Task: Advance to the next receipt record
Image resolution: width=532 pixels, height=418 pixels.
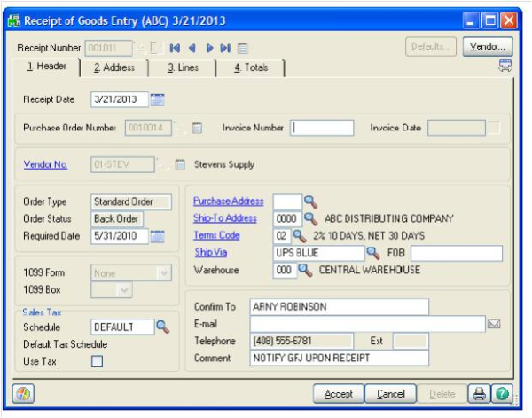Action: tap(209, 48)
